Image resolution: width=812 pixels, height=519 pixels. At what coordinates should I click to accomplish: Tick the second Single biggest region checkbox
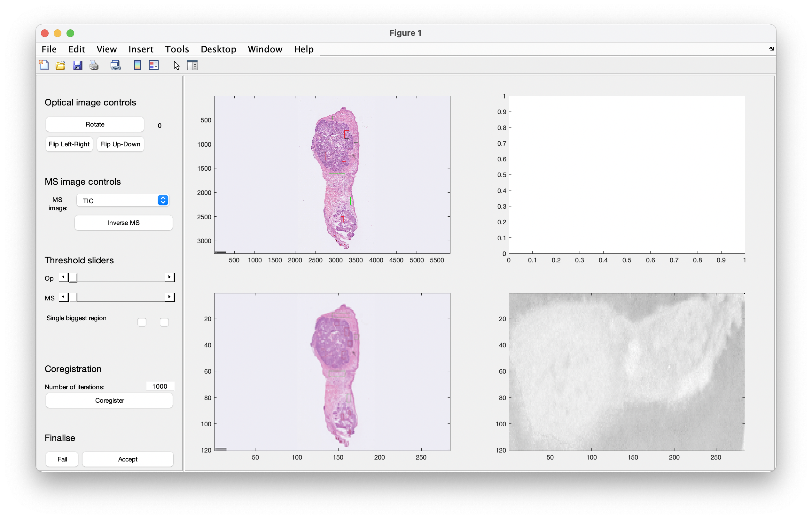(x=164, y=322)
